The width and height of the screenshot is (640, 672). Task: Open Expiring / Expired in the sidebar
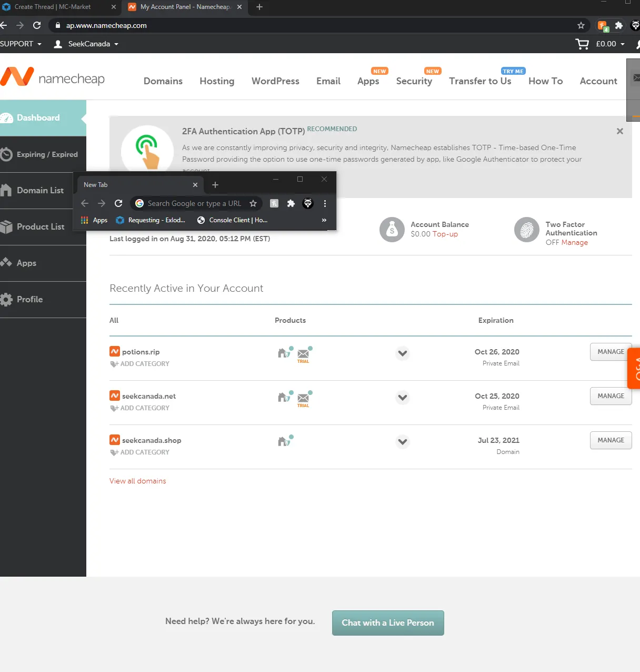coord(43,154)
